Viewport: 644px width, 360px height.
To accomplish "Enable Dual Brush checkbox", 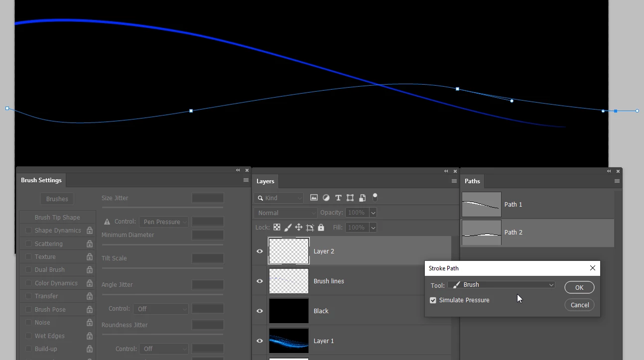I will 28,270.
